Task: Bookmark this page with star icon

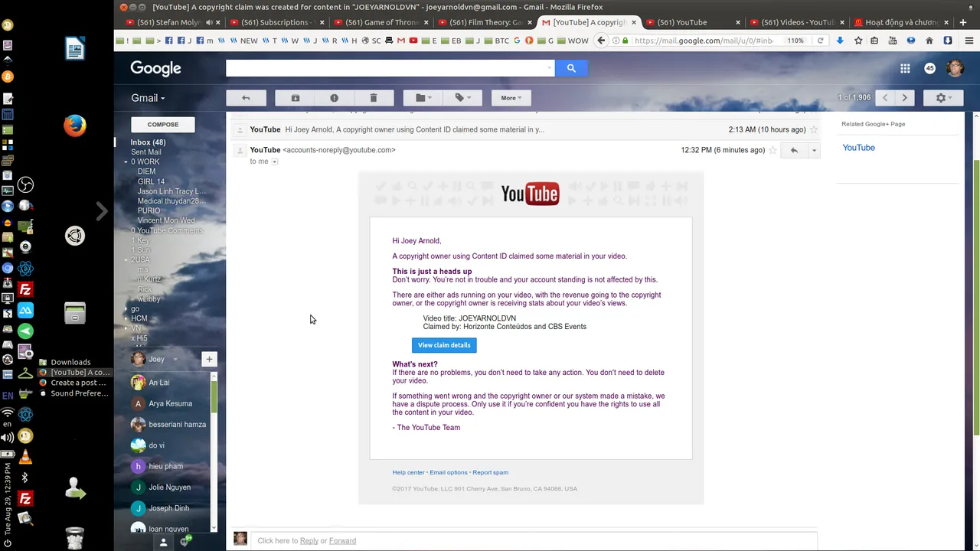Action: (858, 41)
